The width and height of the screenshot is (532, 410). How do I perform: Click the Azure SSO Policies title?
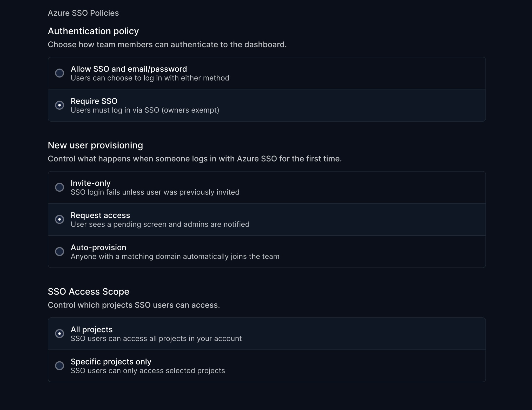pos(83,13)
